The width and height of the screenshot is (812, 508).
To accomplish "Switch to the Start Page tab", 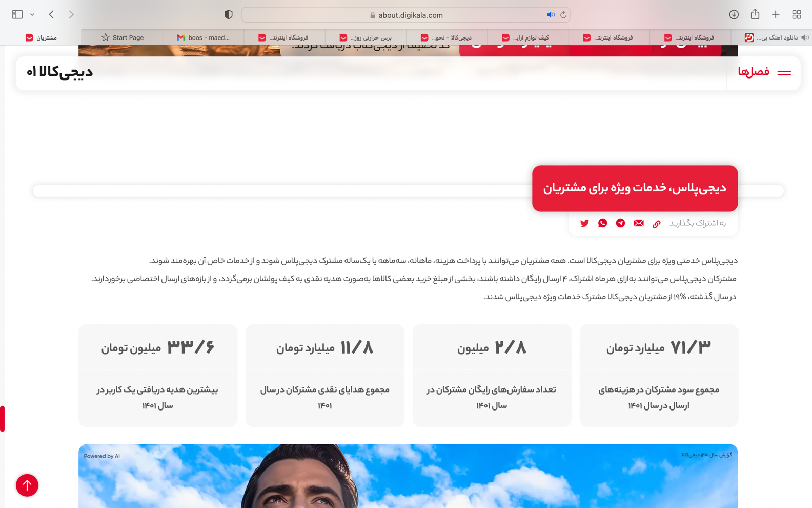I will click(123, 37).
